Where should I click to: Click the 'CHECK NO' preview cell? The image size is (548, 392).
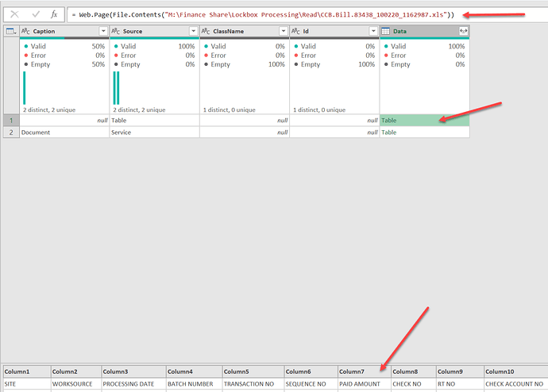tap(414, 384)
